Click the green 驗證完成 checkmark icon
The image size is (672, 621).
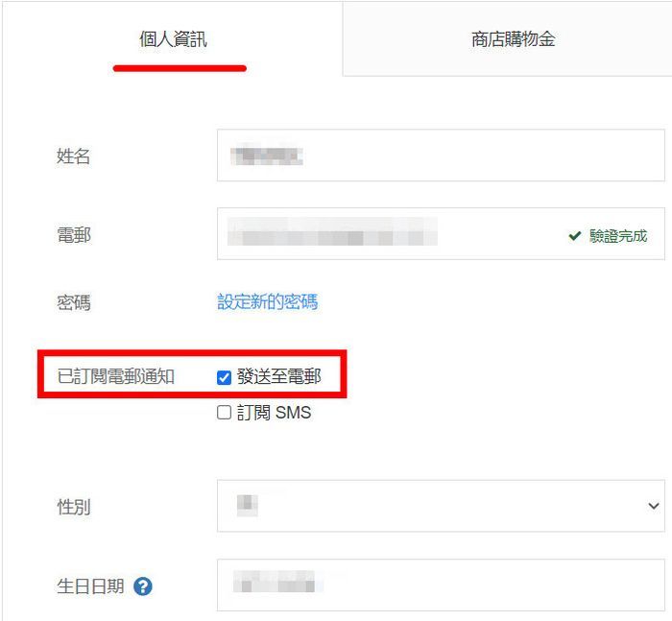575,236
